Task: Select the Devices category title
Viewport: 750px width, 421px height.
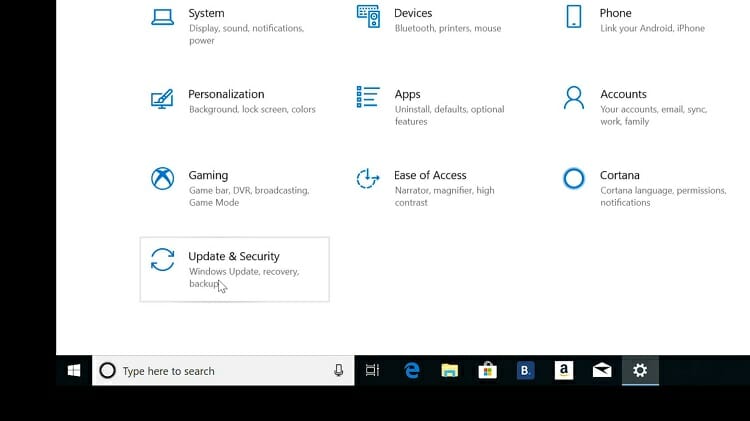Action: [x=413, y=13]
